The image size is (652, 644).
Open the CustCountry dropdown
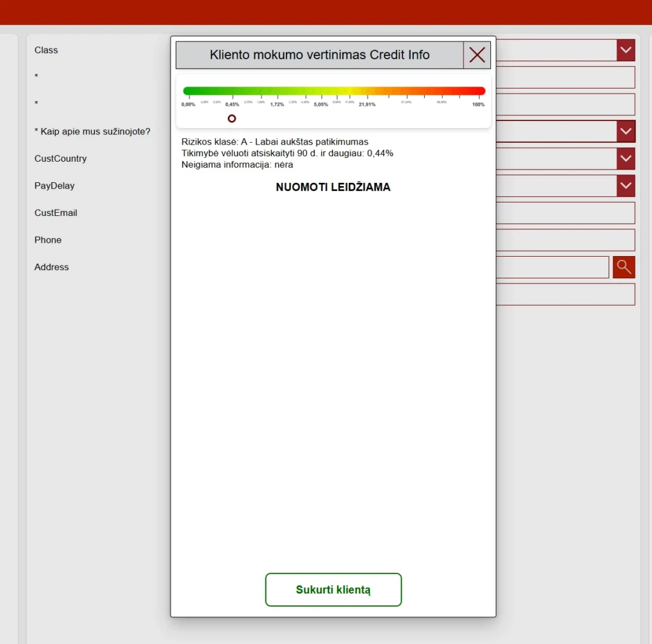coord(625,159)
